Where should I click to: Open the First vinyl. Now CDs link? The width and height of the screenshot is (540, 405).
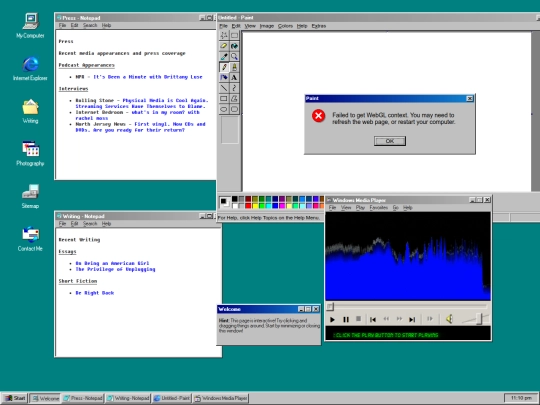pos(141,127)
